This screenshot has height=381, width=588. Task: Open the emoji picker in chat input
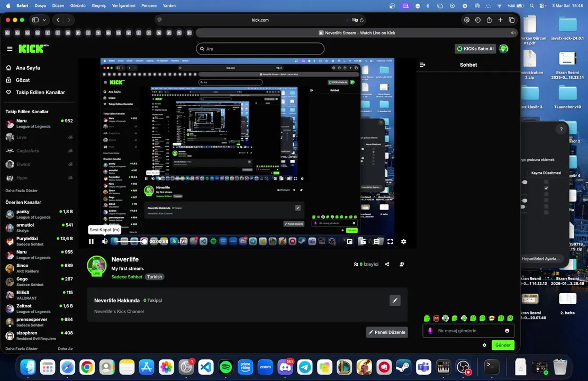507,331
